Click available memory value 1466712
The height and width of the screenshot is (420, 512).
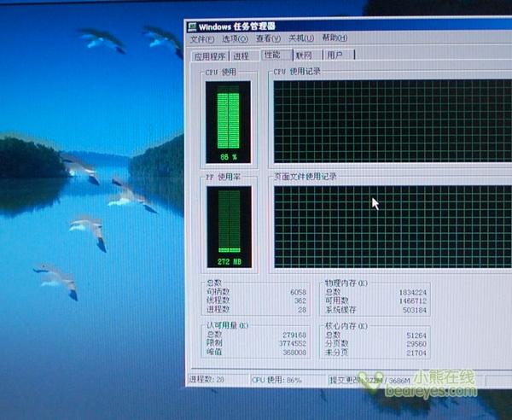pos(413,300)
